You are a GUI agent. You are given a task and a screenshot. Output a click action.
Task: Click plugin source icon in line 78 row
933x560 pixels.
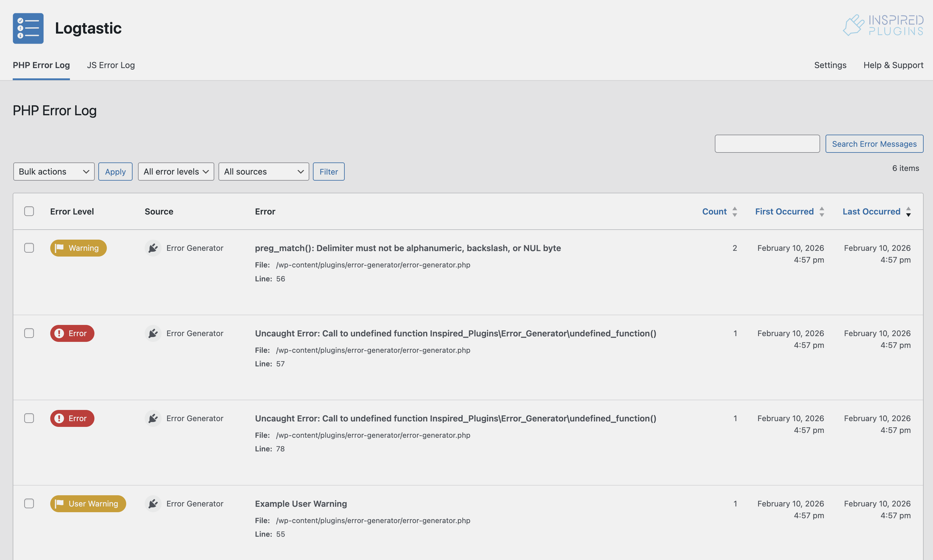point(153,418)
